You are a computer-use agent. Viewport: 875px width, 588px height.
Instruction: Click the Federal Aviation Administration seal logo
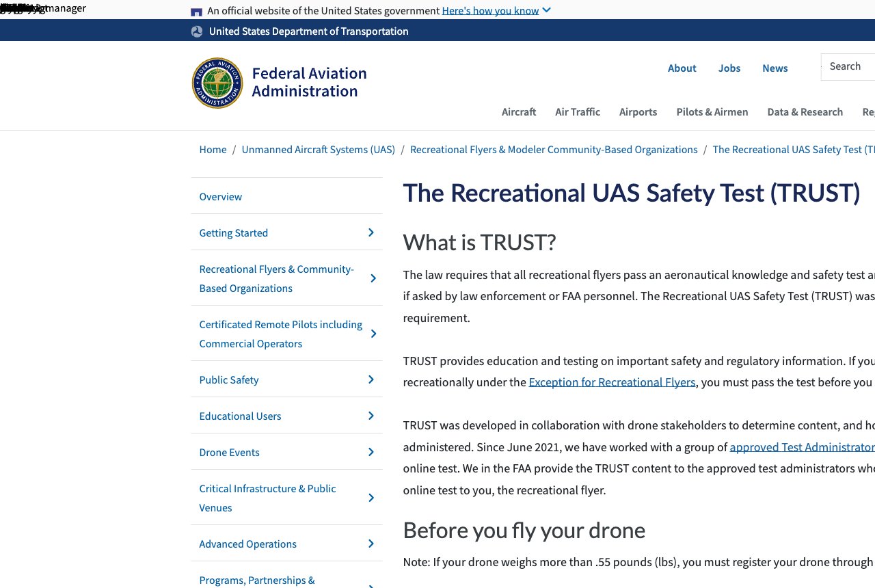(x=217, y=82)
